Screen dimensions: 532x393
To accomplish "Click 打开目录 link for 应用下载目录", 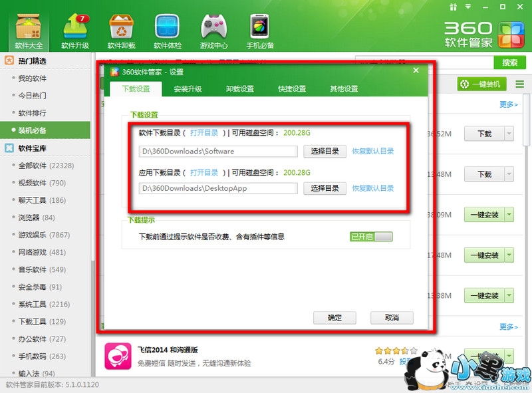I will pos(204,172).
